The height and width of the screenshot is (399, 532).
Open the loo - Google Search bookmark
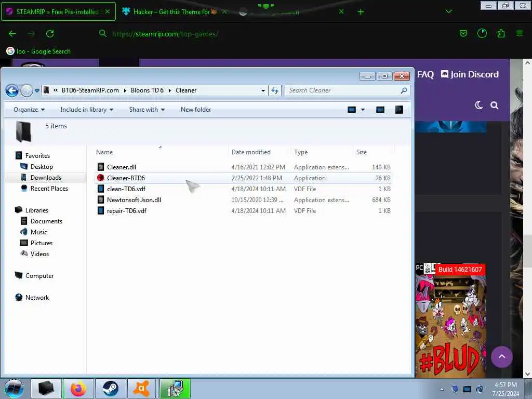point(38,51)
